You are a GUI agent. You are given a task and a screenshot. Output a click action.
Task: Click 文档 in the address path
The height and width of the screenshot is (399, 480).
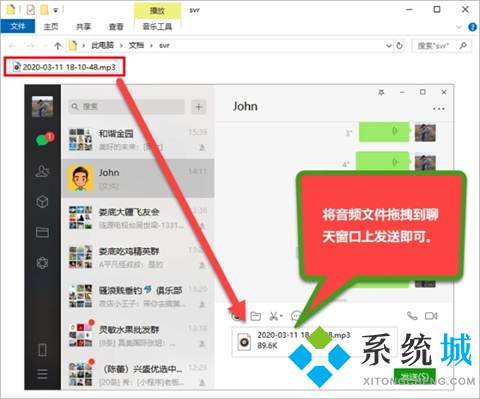[x=136, y=45]
